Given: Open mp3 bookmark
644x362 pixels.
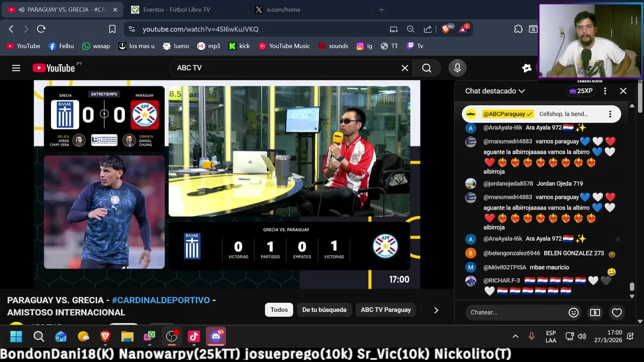Looking at the screenshot, I should point(208,46).
